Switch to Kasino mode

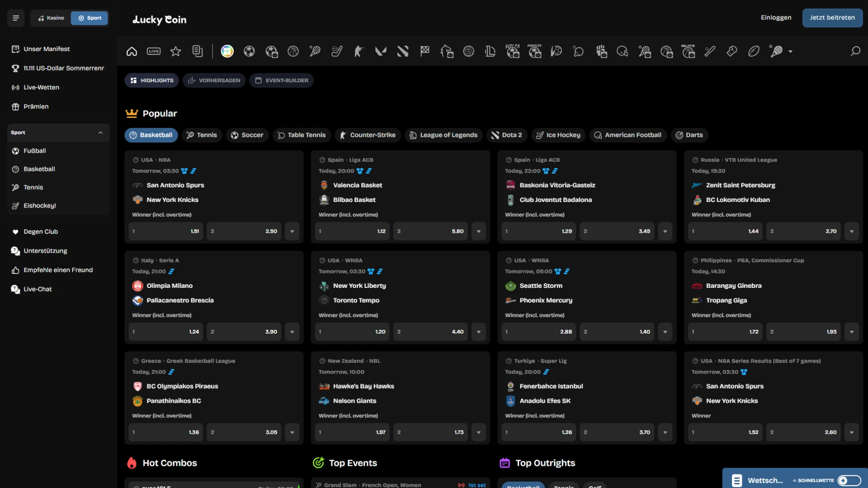click(x=51, y=18)
